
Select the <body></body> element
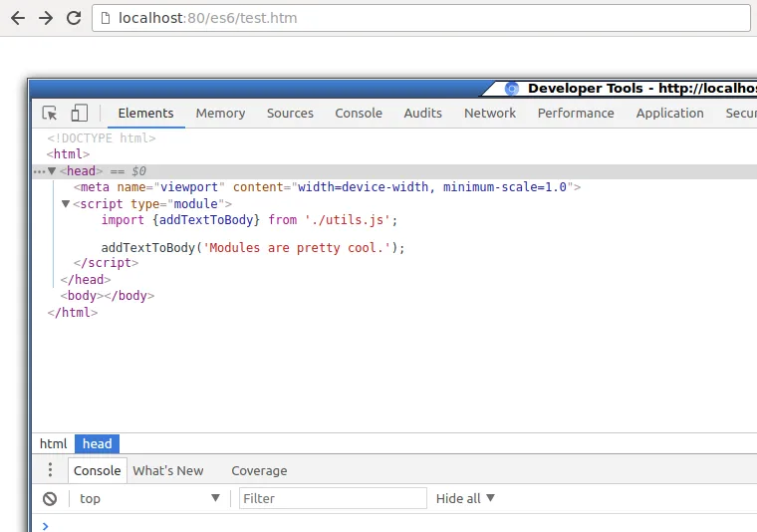pyautogui.click(x=108, y=296)
